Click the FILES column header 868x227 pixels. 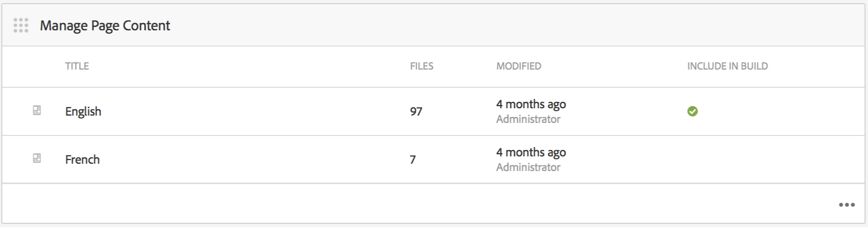coord(421,66)
